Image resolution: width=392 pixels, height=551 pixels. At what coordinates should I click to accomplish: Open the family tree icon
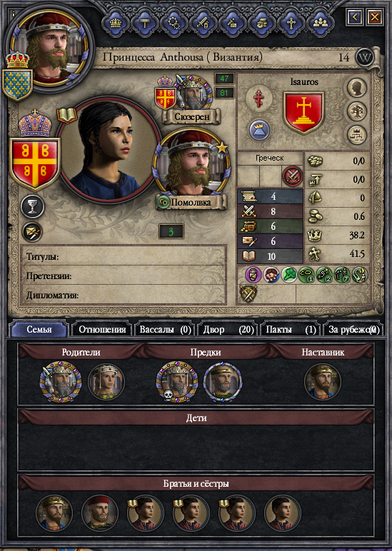click(357, 111)
